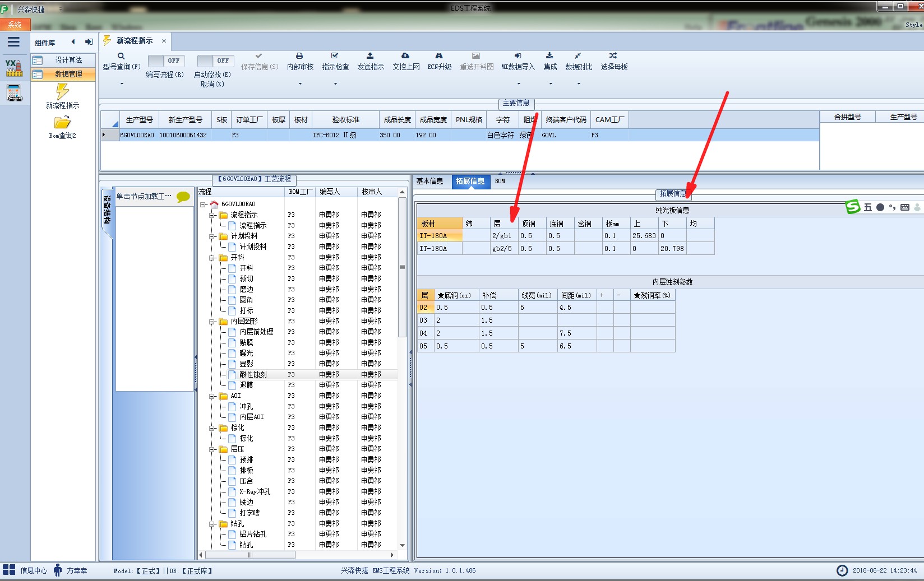924x581 pixels.
Task: Click the 文控上网 cloud icon
Action: pos(405,56)
